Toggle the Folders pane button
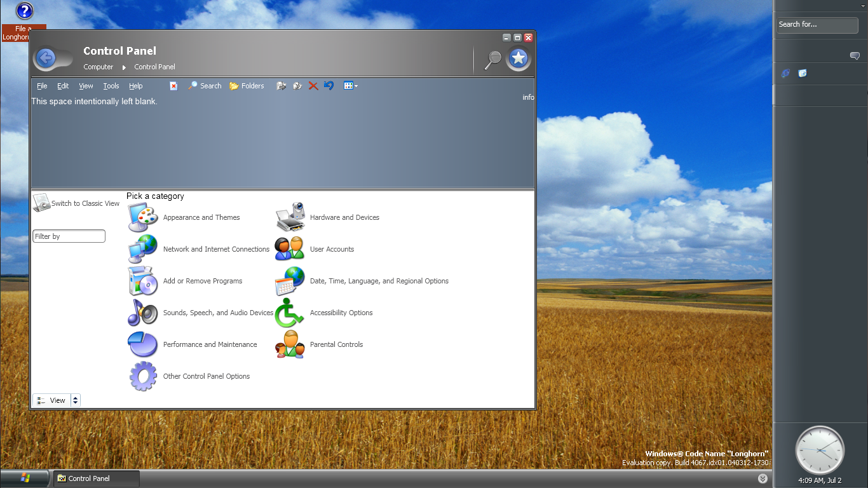868x488 pixels. click(247, 86)
